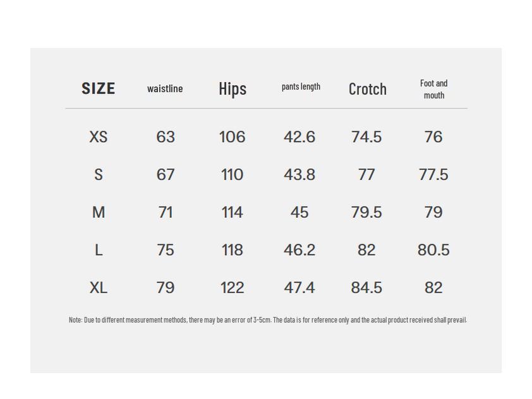Select the Crotch column header

pyautogui.click(x=367, y=88)
